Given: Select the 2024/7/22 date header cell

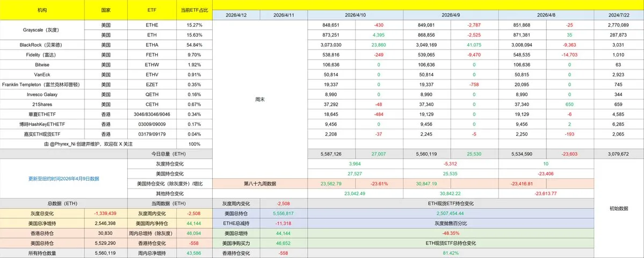Looking at the screenshot, I should (x=618, y=15).
